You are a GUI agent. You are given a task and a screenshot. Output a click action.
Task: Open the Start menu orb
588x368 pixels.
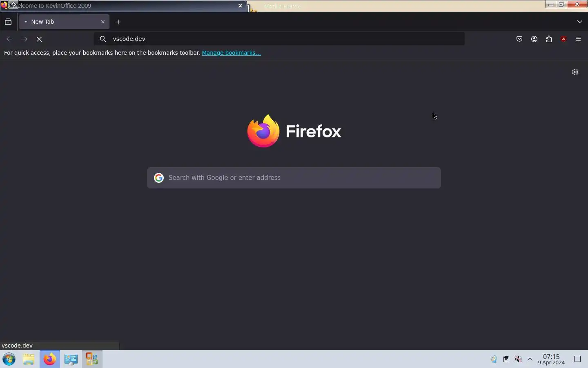point(9,359)
